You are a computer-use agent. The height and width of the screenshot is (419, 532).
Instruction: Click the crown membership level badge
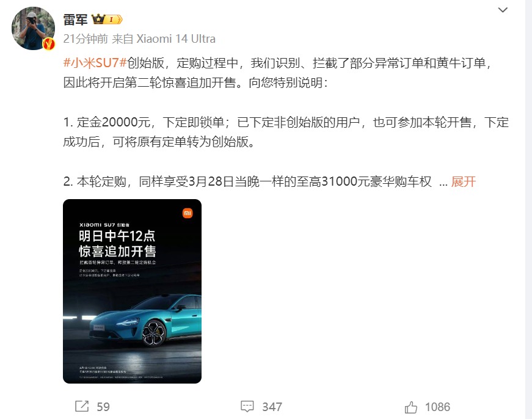(107, 20)
